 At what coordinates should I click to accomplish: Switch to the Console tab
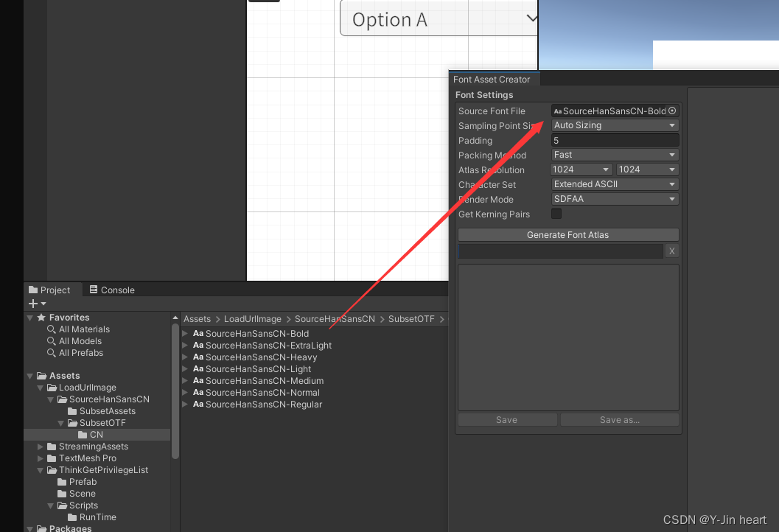tap(112, 290)
